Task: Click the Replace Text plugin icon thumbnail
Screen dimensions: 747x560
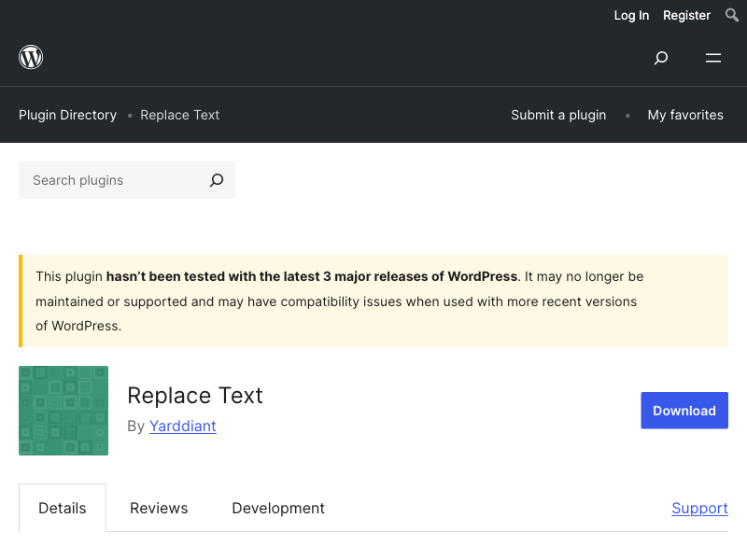Action: point(63,411)
